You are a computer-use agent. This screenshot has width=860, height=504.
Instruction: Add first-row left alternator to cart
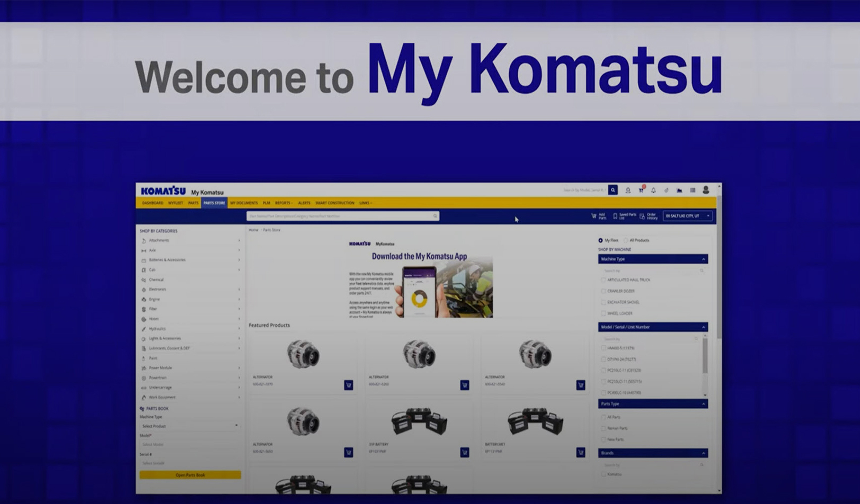click(x=349, y=385)
